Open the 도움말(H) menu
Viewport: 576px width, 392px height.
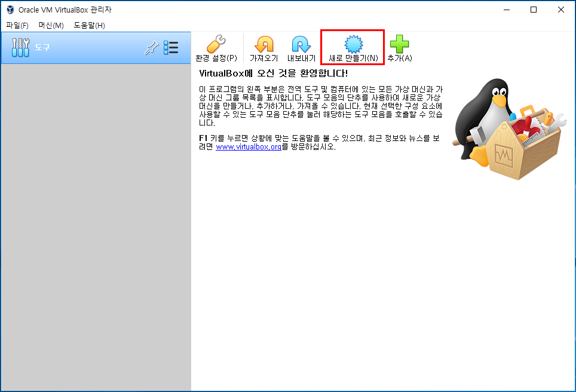coord(89,25)
